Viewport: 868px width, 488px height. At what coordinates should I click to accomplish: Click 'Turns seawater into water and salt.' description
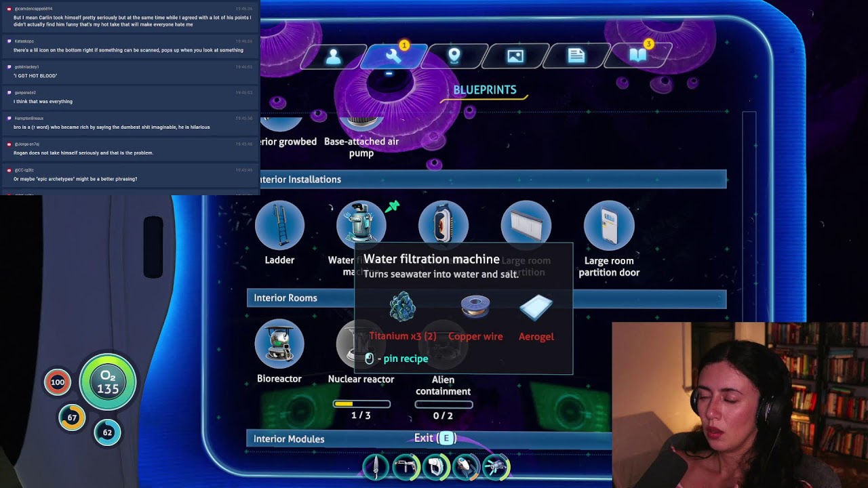click(441, 274)
